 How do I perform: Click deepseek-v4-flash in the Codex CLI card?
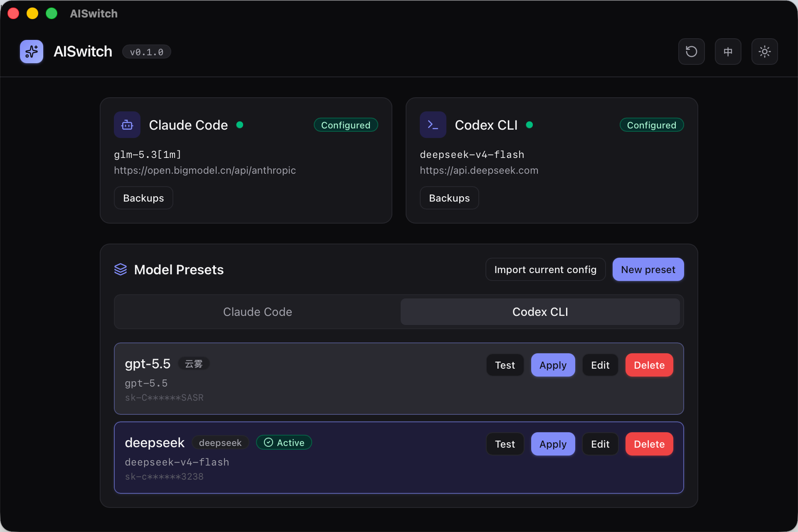coord(472,155)
